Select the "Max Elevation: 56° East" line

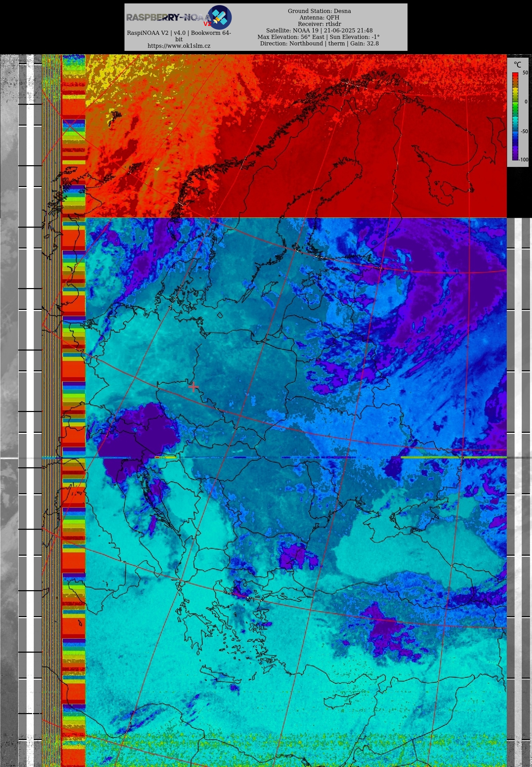pyautogui.click(x=319, y=37)
